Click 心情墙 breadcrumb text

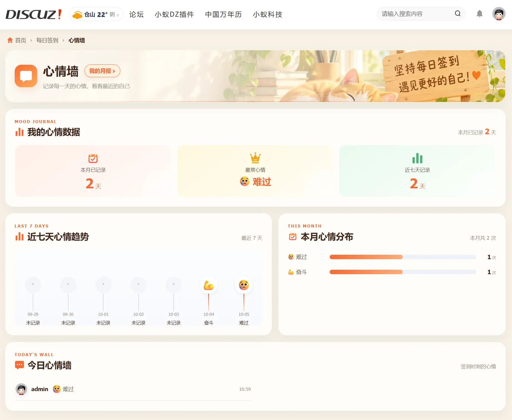point(77,40)
